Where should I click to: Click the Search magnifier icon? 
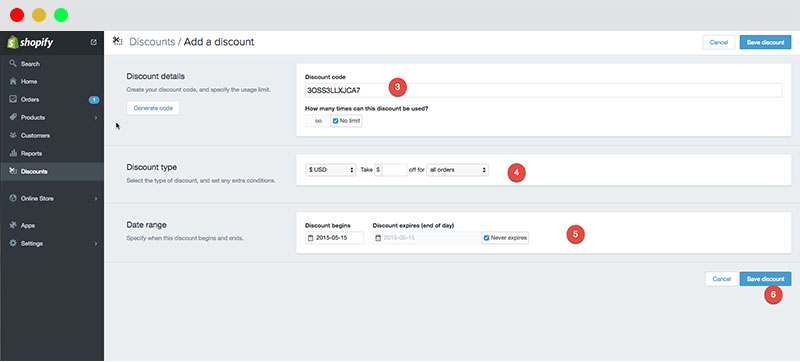pos(13,64)
